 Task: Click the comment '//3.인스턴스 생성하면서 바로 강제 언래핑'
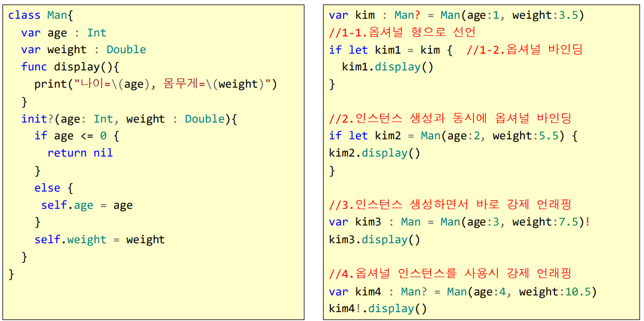click(x=450, y=205)
